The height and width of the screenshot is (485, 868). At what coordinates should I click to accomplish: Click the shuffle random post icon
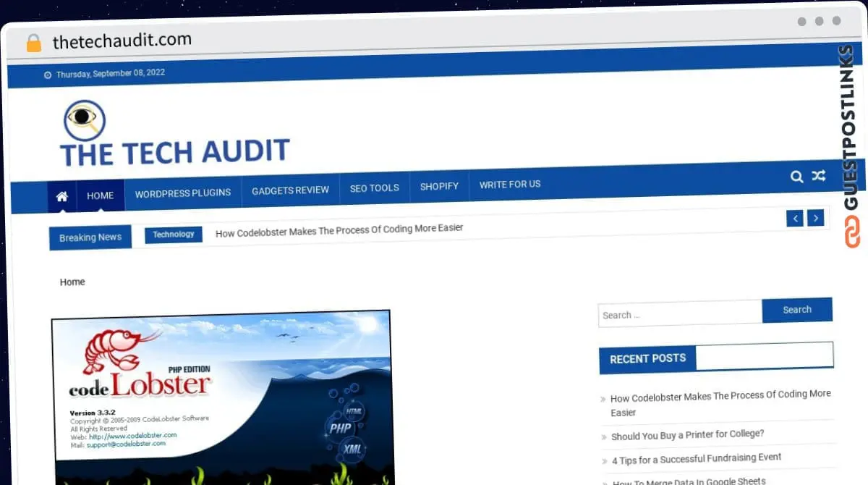tap(818, 176)
